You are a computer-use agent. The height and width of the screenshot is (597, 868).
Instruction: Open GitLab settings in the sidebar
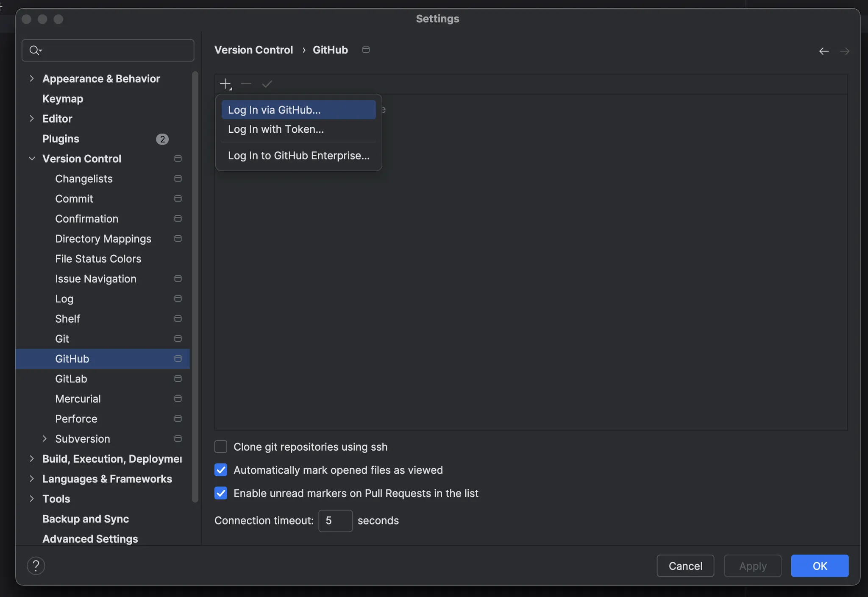click(x=71, y=379)
